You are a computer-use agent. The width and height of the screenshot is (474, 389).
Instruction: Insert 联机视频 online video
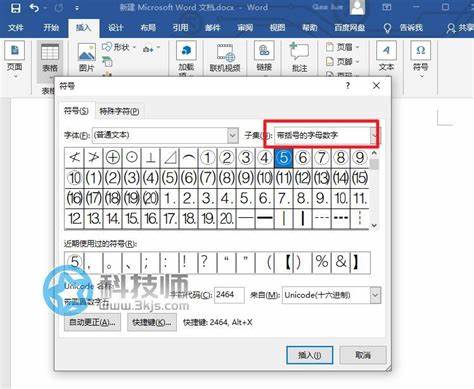(x=225, y=58)
